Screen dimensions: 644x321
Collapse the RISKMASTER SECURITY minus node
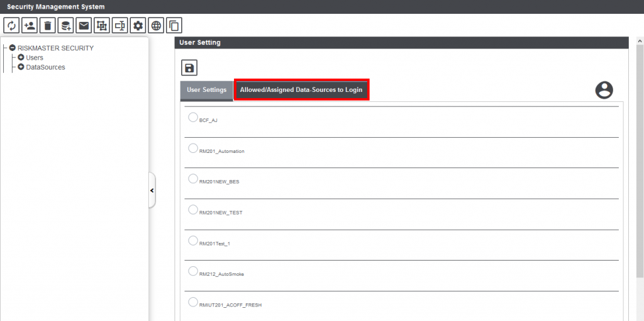click(x=13, y=48)
